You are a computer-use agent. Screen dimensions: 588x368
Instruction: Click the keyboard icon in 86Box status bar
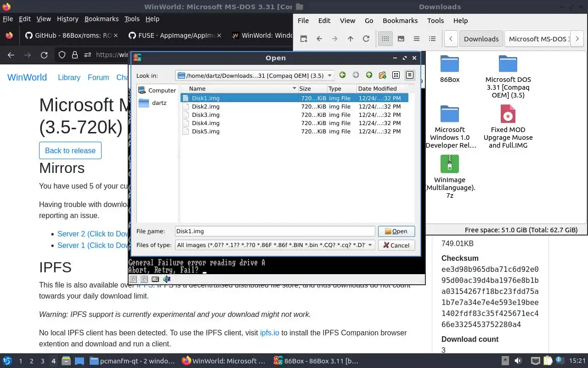click(155, 279)
